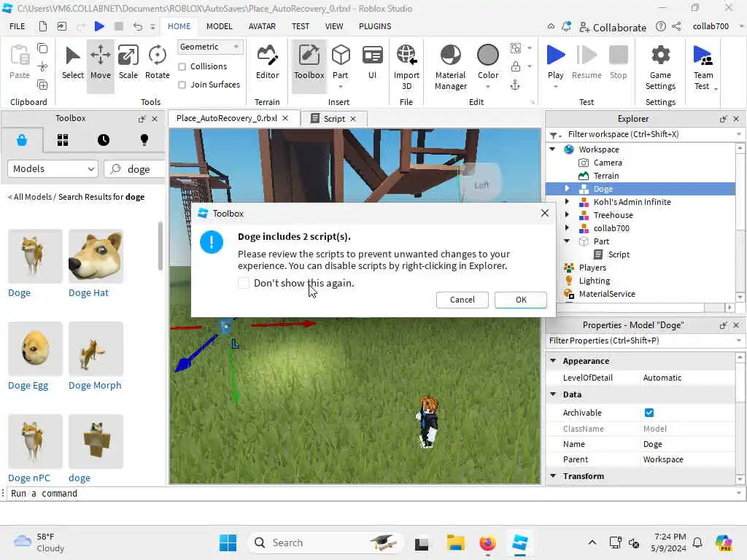Click Cancel in the Toolbox dialog
The height and width of the screenshot is (560, 747).
tap(462, 300)
